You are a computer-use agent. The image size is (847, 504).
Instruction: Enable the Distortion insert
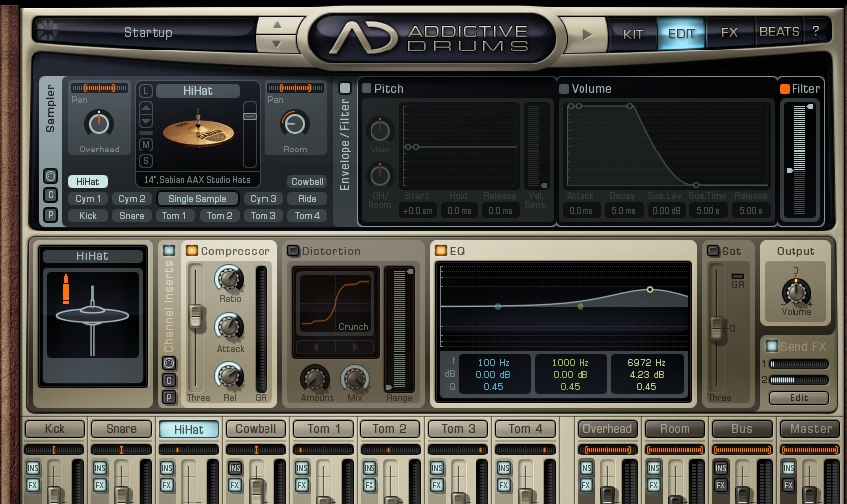point(293,251)
